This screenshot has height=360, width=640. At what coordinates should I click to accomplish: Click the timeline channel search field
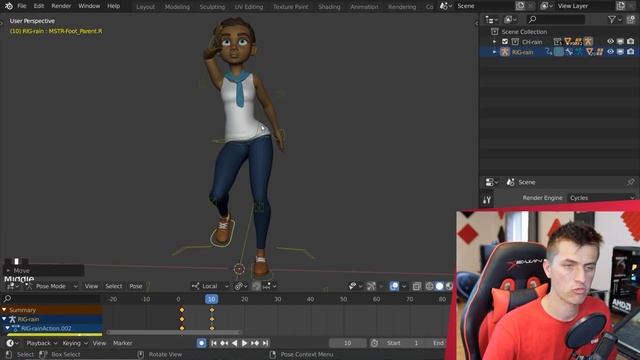coord(51,299)
